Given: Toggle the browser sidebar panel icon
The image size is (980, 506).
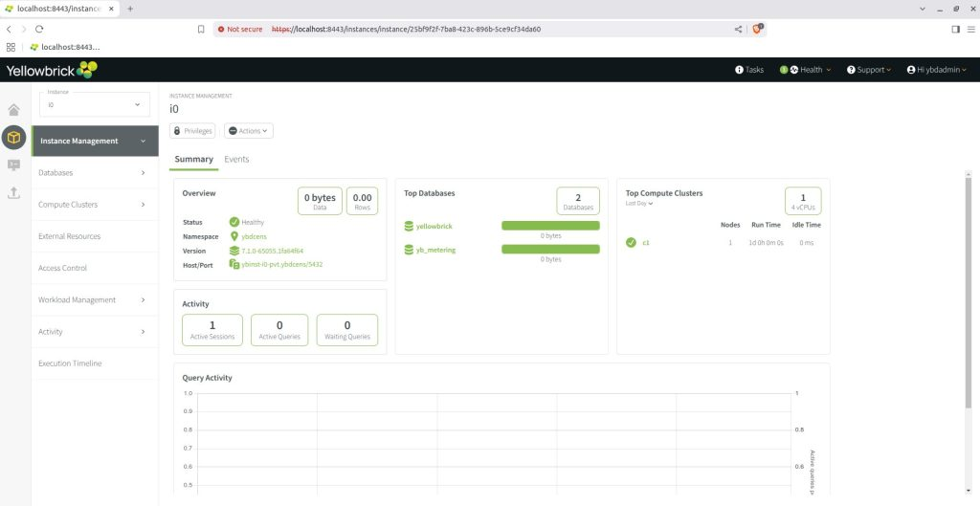Looking at the screenshot, I should [955, 29].
